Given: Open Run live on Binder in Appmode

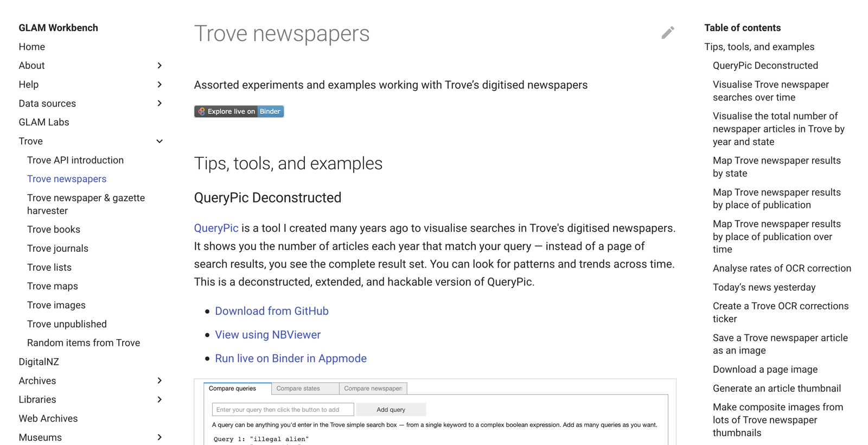Looking at the screenshot, I should point(291,359).
